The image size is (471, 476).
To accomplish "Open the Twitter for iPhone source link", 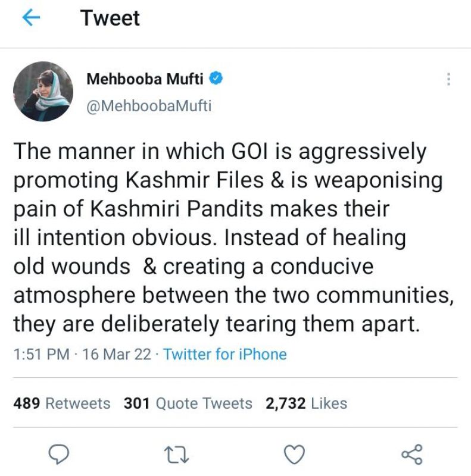I will (225, 355).
